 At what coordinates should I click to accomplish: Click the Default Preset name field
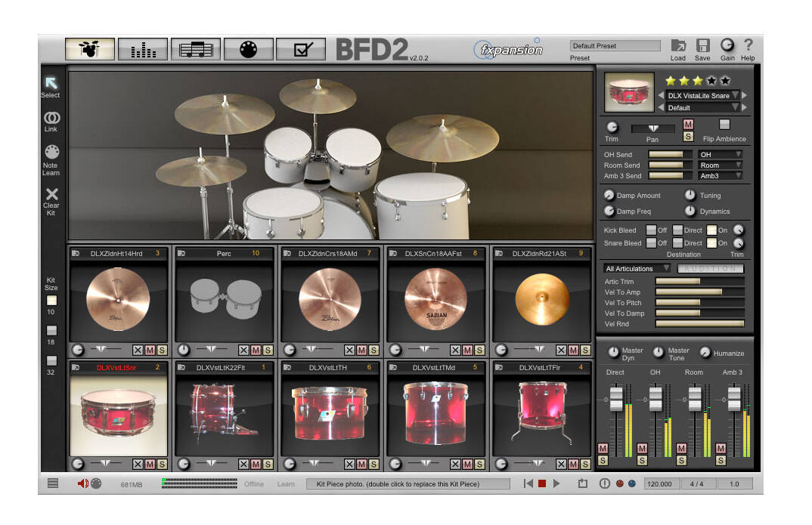pos(615,45)
